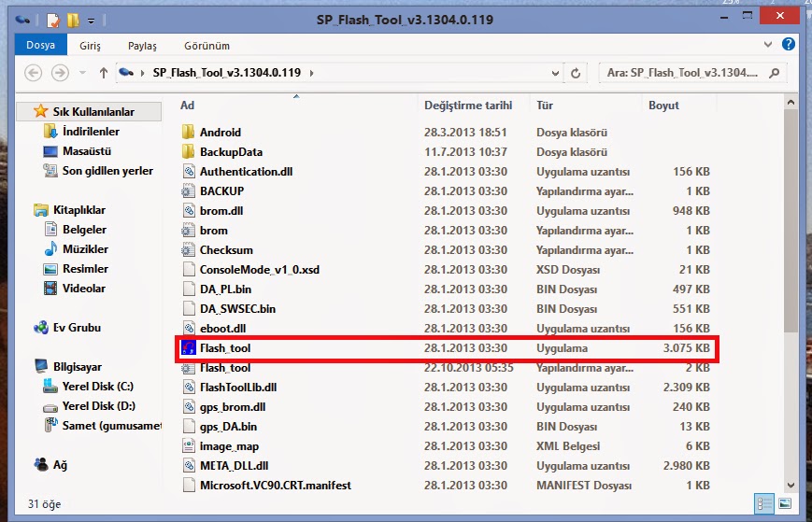The width and height of the screenshot is (812, 522).
Task: Open the Flash_tool application file
Action: pyautogui.click(x=225, y=348)
